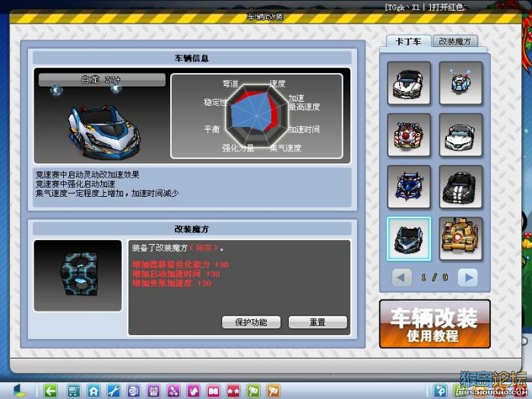Click the green back arrow icon
532x399 pixels.
50,391
